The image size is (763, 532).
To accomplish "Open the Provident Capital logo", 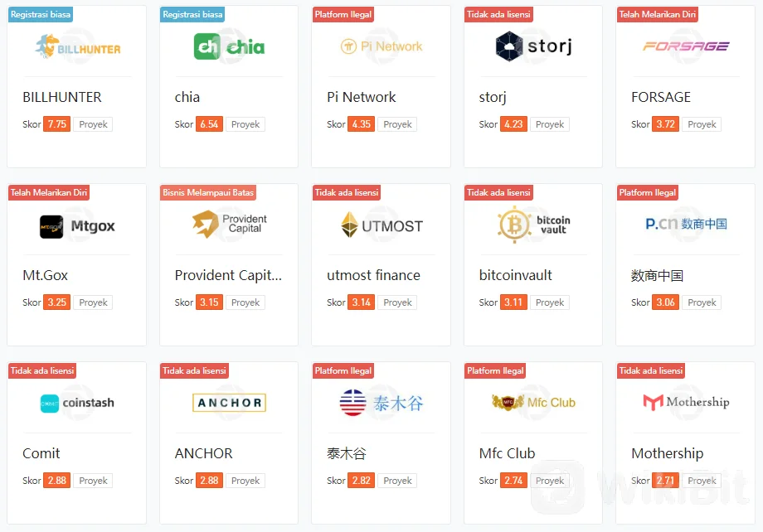I will tap(229, 225).
